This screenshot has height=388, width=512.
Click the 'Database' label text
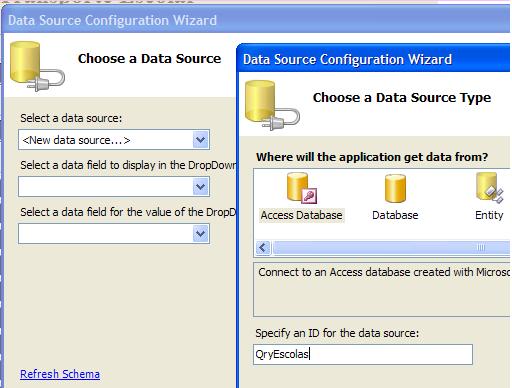point(395,215)
